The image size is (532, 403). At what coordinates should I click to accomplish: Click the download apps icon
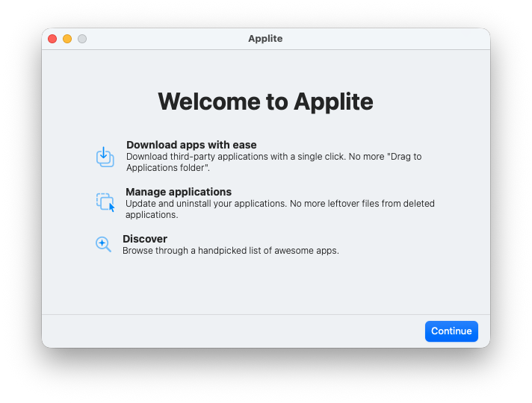(x=105, y=157)
